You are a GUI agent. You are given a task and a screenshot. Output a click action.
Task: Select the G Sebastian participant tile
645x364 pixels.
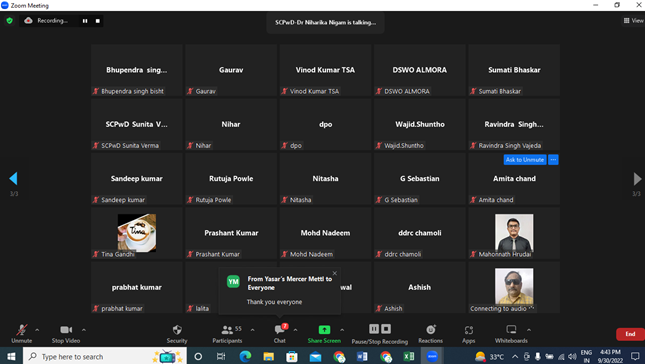coord(420,179)
